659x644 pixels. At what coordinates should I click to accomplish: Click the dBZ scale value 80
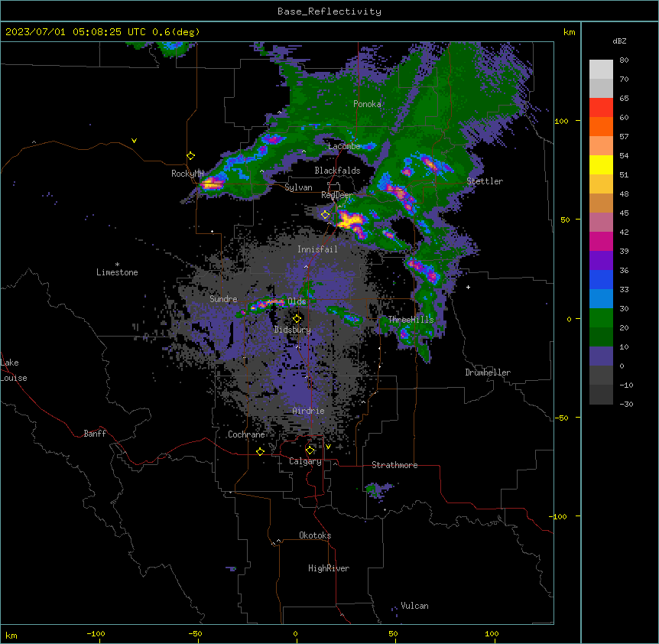(x=624, y=60)
